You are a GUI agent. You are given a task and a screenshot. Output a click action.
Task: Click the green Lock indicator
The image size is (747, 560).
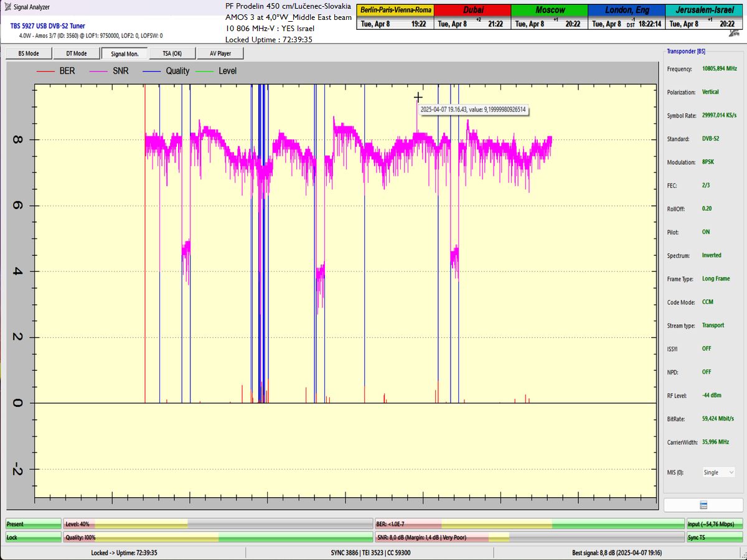[34, 538]
